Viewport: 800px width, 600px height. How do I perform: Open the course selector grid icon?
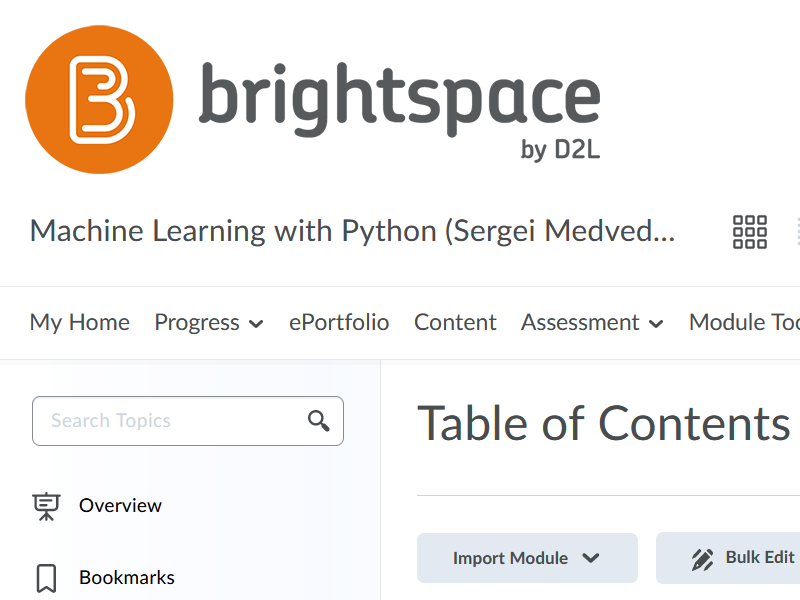tap(749, 232)
